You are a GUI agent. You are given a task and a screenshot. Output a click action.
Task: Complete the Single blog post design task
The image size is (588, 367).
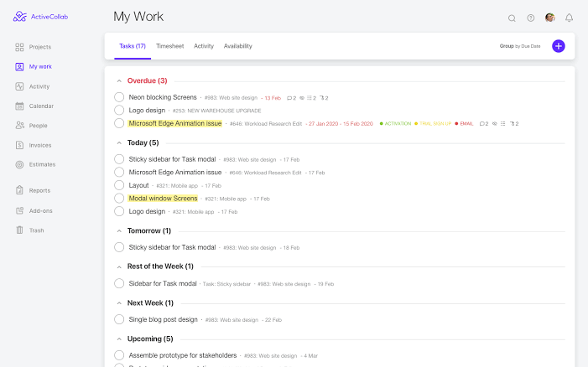click(x=119, y=319)
